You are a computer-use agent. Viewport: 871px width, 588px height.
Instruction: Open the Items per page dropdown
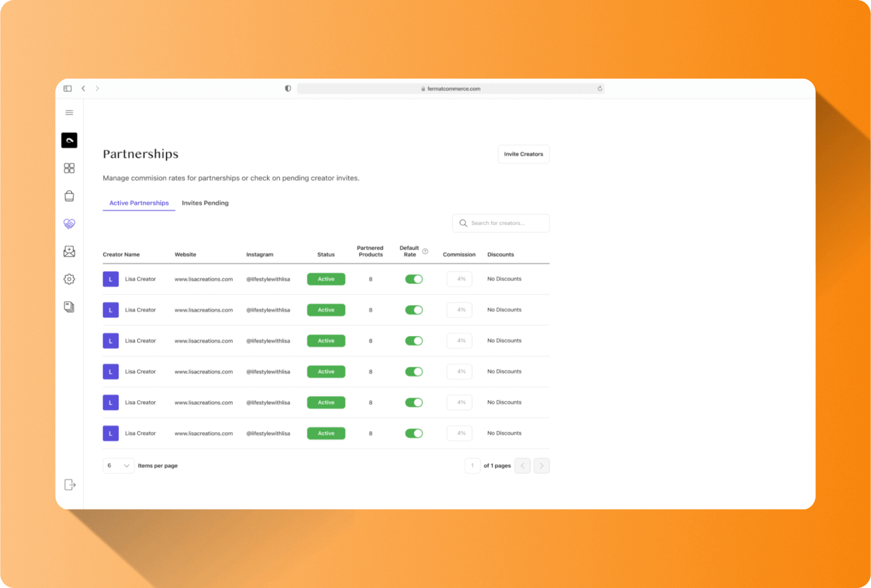118,465
